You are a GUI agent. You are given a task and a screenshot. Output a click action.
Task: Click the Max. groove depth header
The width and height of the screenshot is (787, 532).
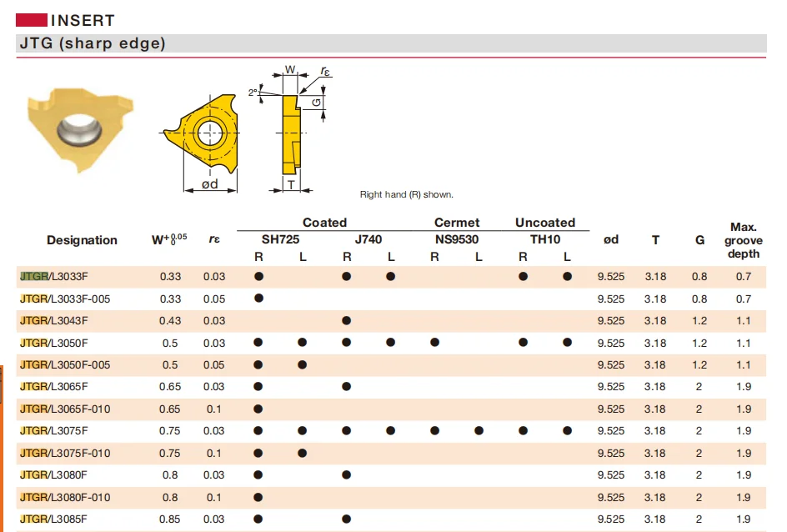[x=744, y=240]
